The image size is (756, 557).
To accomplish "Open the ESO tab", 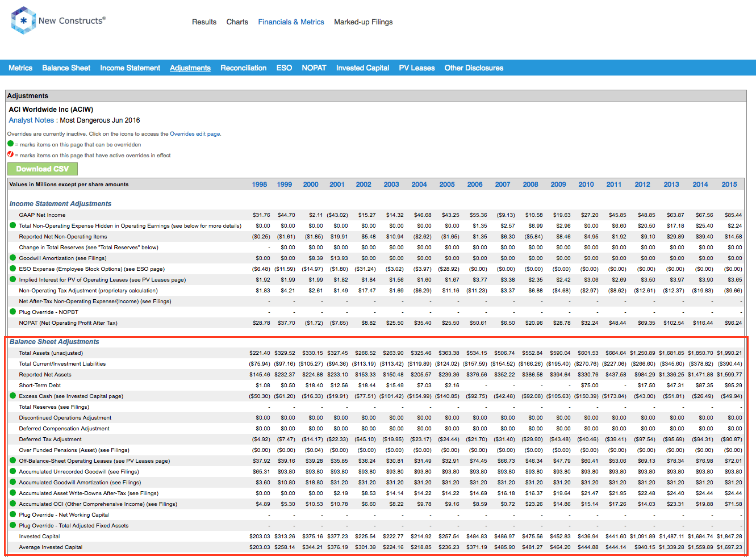I will (284, 68).
